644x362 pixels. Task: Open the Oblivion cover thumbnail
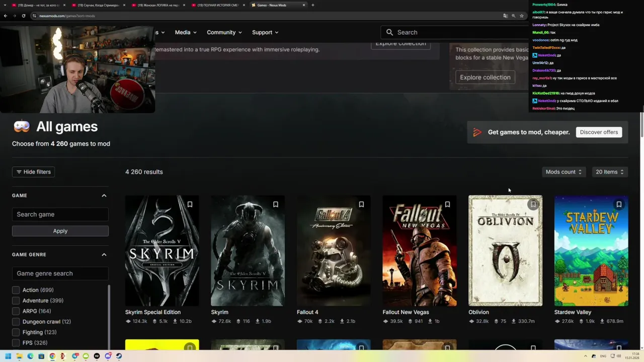(505, 251)
